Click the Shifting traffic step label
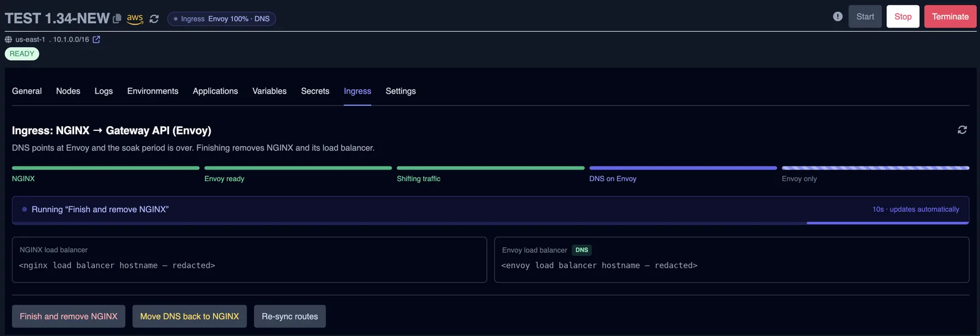980x336 pixels. click(418, 179)
